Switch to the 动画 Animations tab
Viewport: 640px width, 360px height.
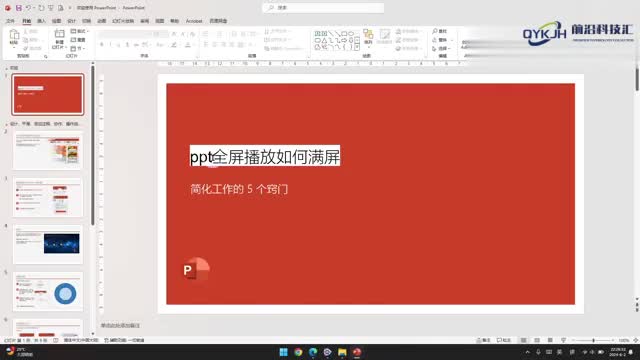pyautogui.click(x=102, y=21)
